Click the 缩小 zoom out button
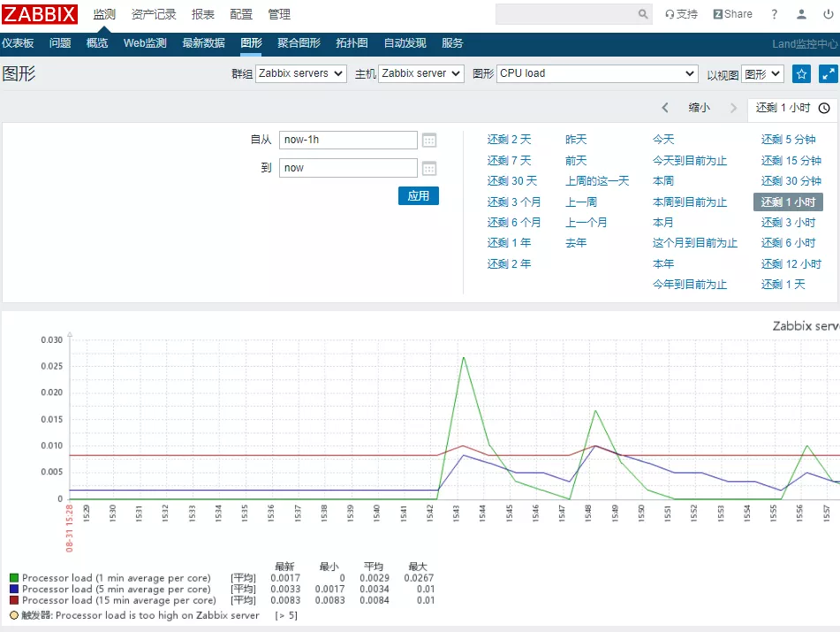840x632 pixels. (x=699, y=108)
